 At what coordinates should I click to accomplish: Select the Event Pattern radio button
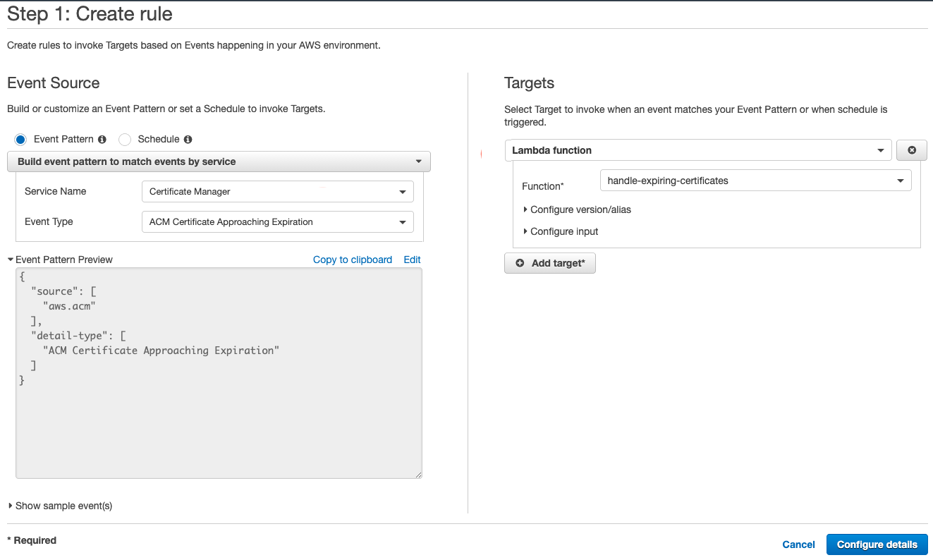(x=20, y=139)
